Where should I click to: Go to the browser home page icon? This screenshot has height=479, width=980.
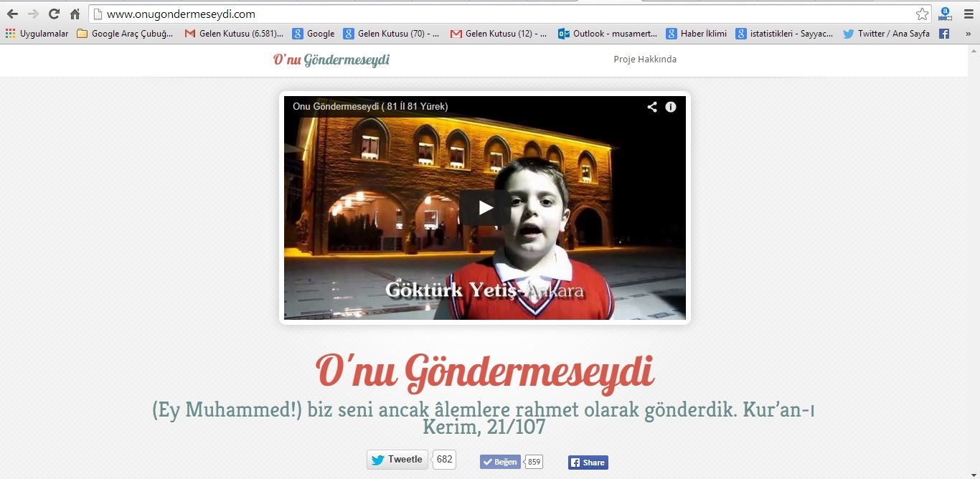[75, 14]
